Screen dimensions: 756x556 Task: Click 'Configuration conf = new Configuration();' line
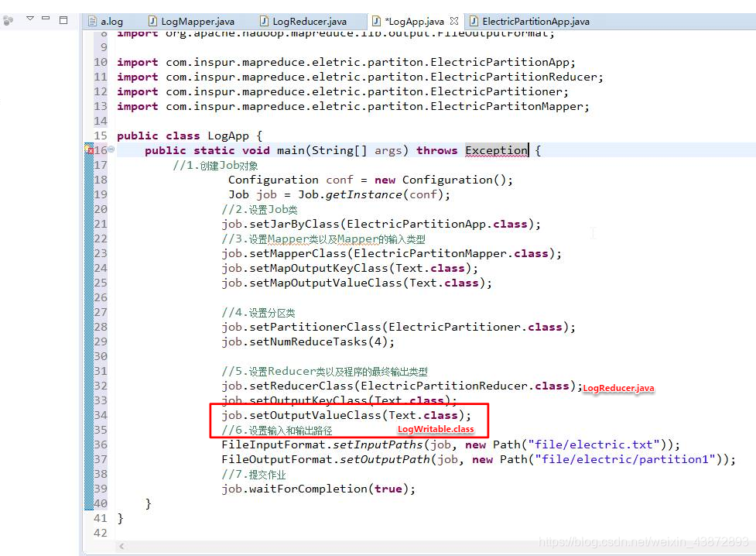[x=371, y=180]
